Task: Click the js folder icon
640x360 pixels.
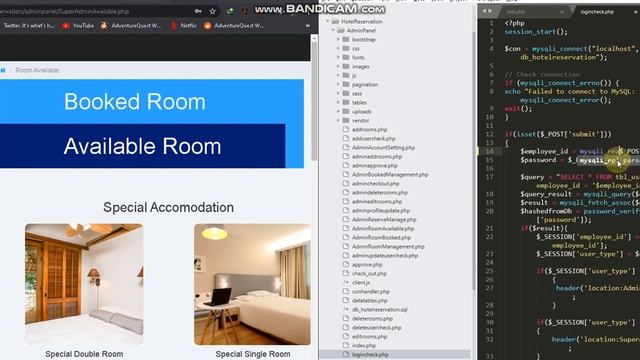Action: click(346, 76)
